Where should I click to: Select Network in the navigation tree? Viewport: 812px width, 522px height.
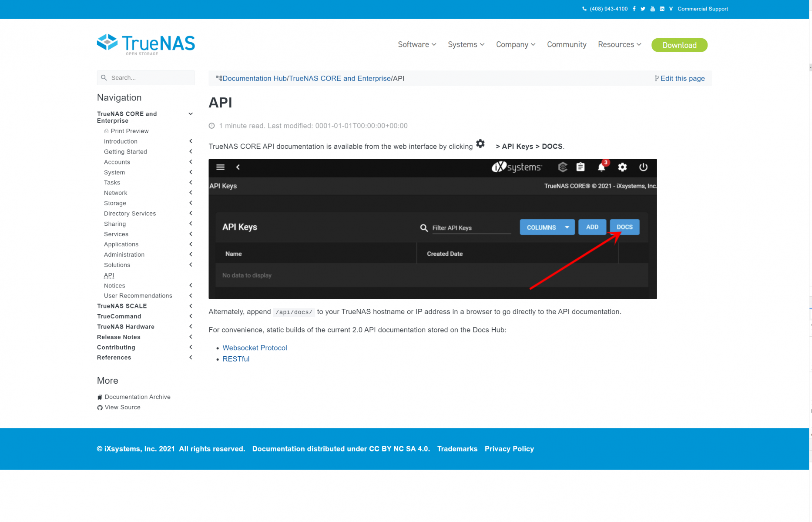click(115, 193)
